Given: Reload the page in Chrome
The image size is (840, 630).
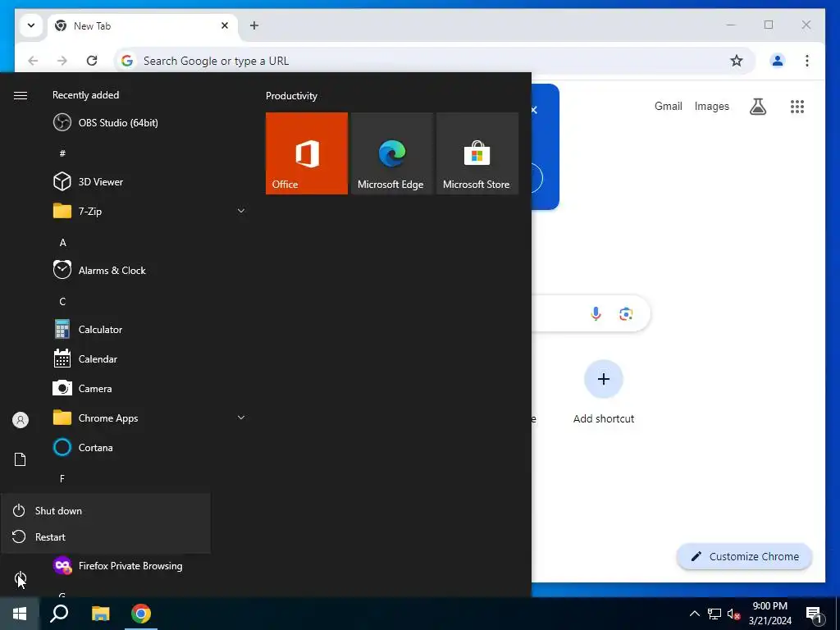Looking at the screenshot, I should tap(92, 61).
